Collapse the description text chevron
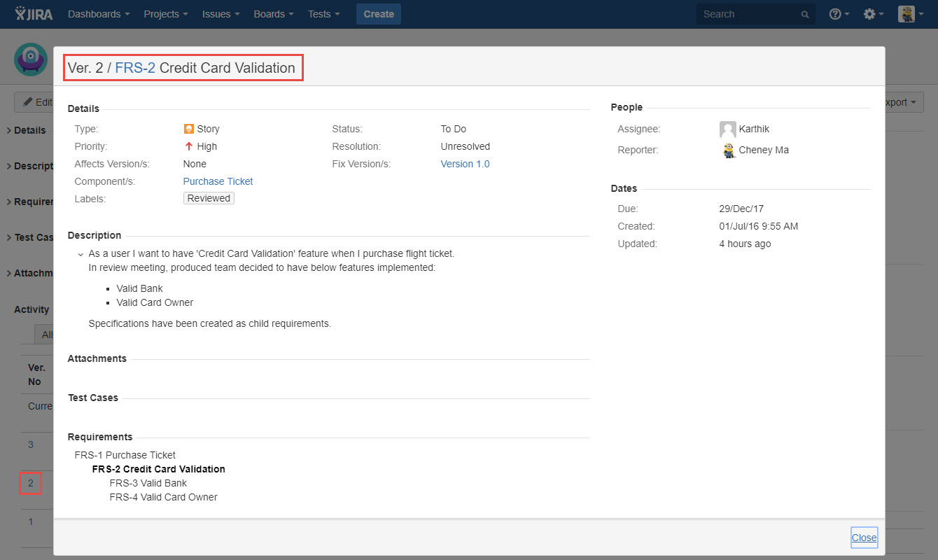 tap(80, 254)
